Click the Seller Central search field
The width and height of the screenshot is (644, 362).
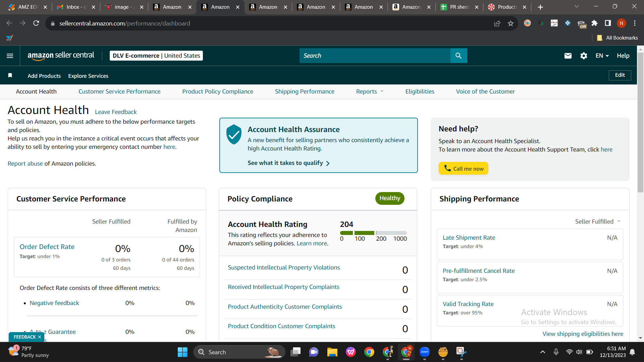[375, 56]
